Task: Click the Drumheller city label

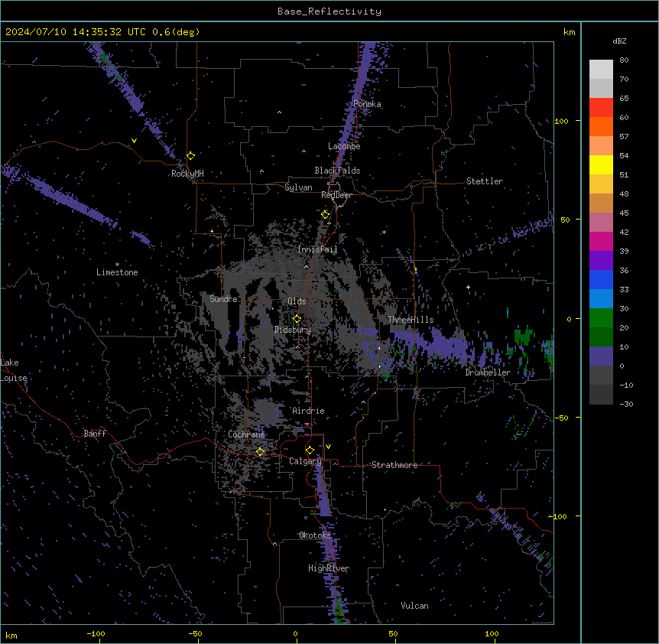Action: tap(488, 372)
